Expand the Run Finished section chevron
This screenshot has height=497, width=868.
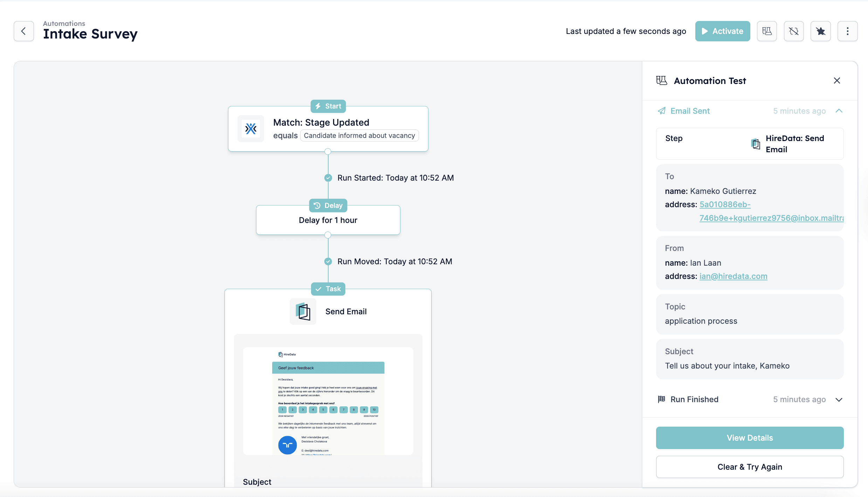[839, 400]
